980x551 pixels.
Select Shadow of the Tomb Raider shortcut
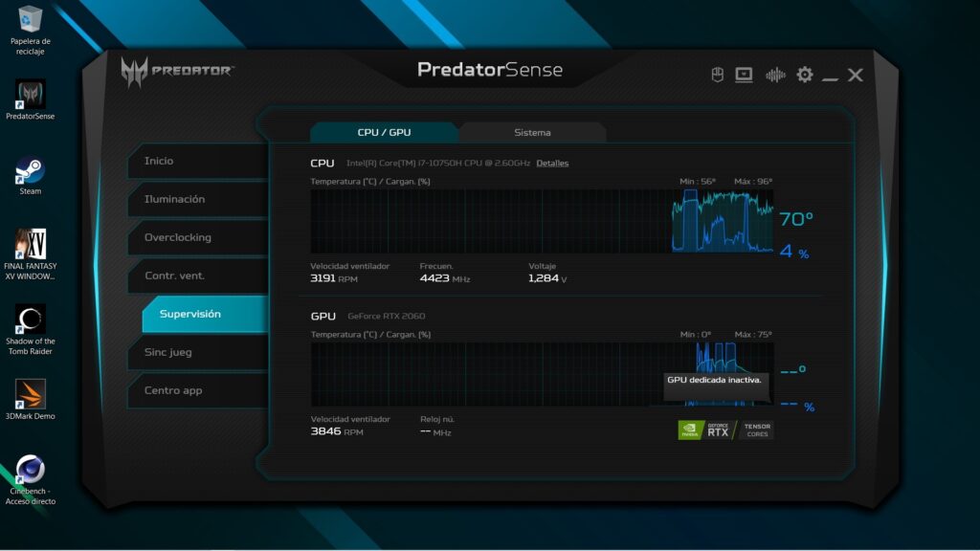(30, 330)
